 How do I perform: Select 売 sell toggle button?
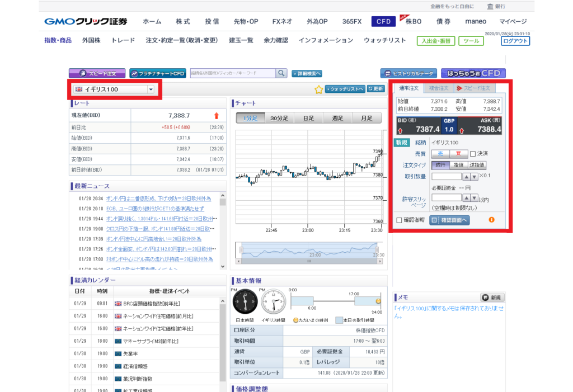pos(440,154)
